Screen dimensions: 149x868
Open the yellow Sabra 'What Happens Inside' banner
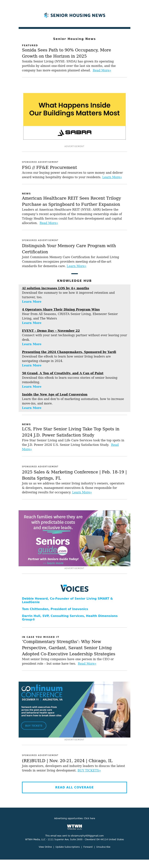point(74,110)
